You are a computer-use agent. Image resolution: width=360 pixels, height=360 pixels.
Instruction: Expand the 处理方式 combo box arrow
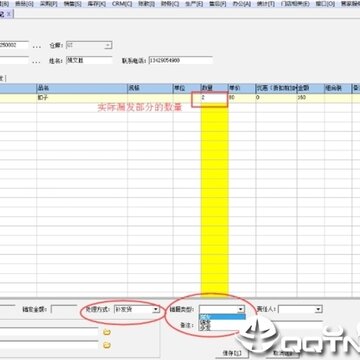155,310
